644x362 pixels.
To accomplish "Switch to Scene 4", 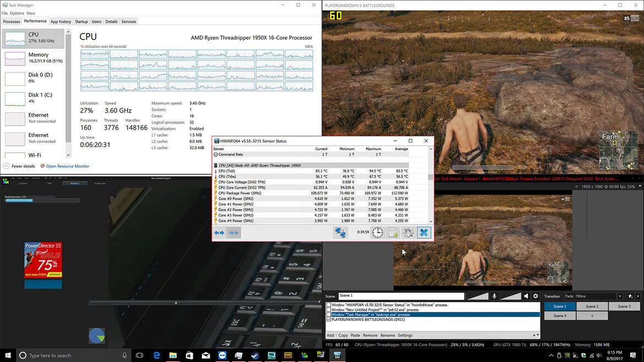I will pos(559,316).
